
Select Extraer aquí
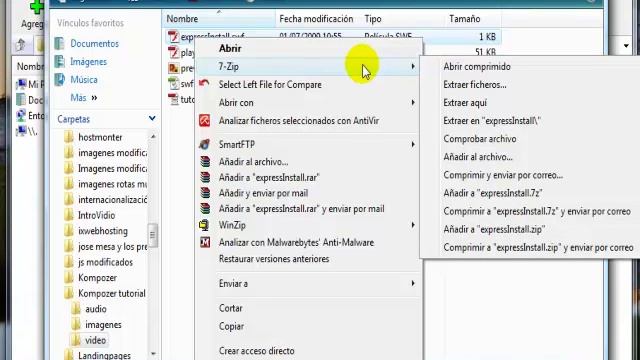465,102
